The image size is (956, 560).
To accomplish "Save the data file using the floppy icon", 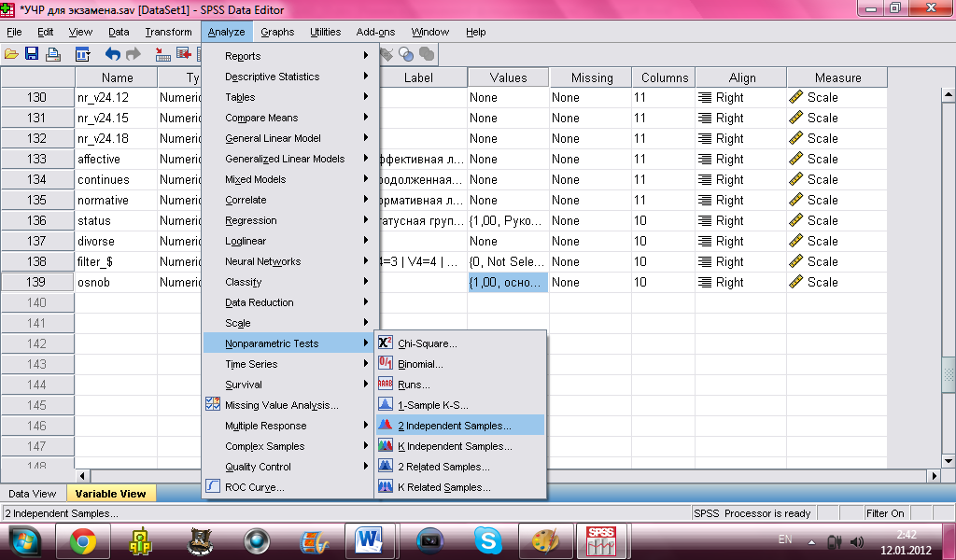I will pyautogui.click(x=32, y=54).
